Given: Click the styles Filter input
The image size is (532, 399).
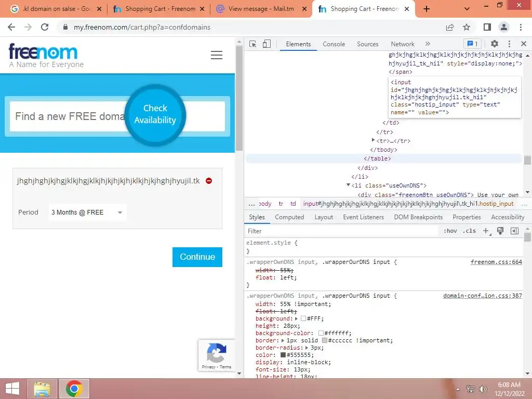Looking at the screenshot, I should (341, 231).
